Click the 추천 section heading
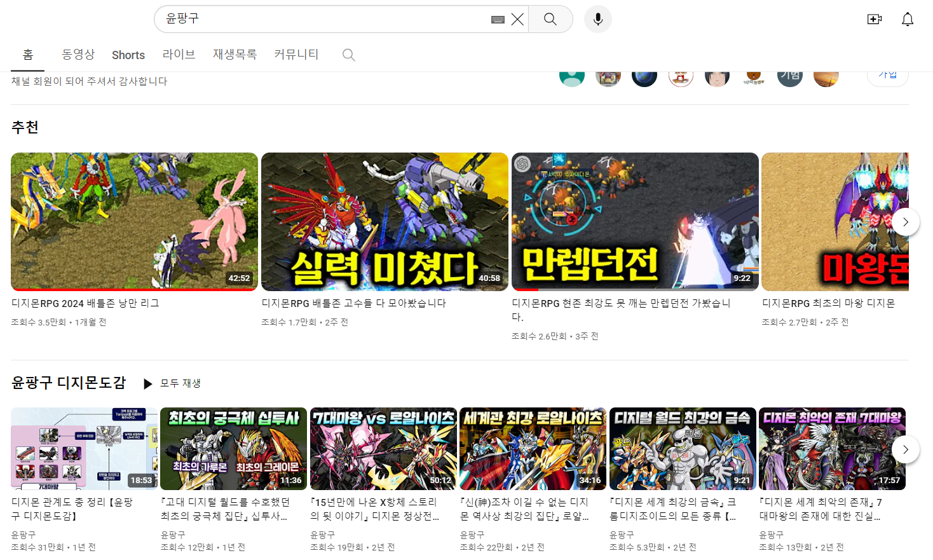The image size is (933, 560). point(25,127)
